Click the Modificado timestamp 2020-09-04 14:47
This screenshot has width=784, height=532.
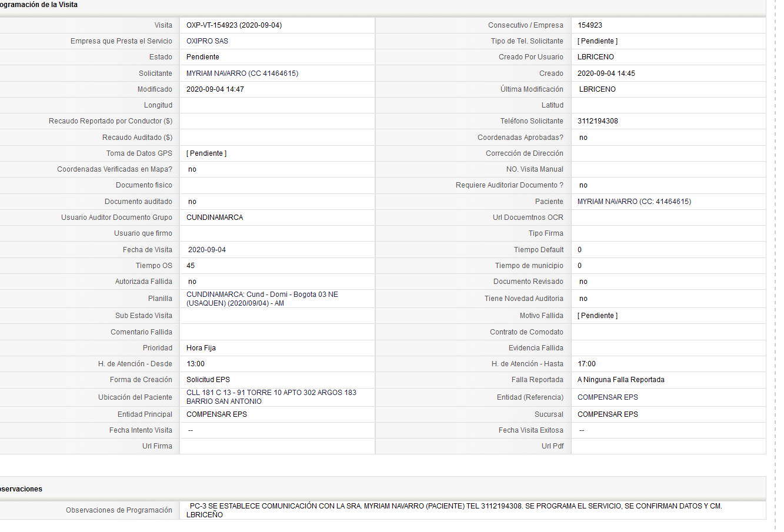215,89
